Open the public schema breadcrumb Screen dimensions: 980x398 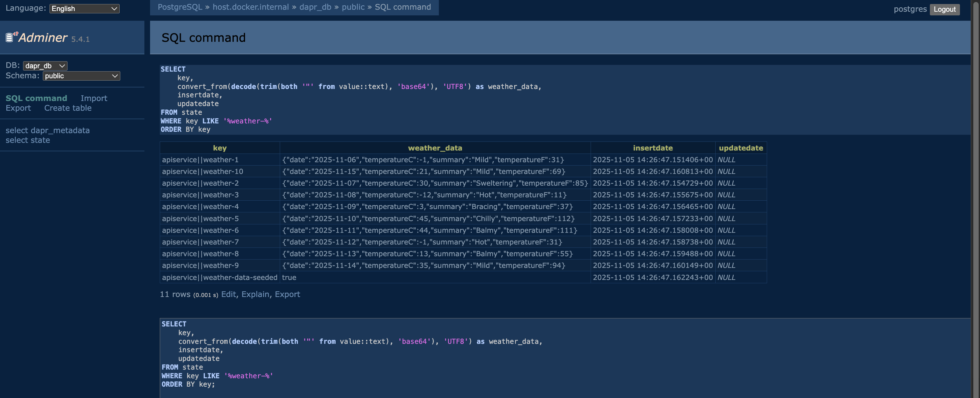click(x=353, y=7)
